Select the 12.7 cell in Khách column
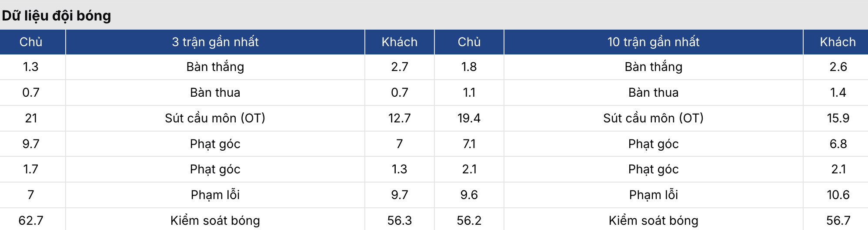The height and width of the screenshot is (230, 868). pyautogui.click(x=399, y=118)
